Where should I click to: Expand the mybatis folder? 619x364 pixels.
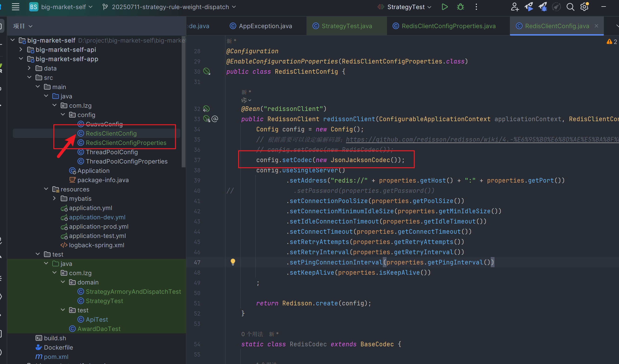click(54, 198)
